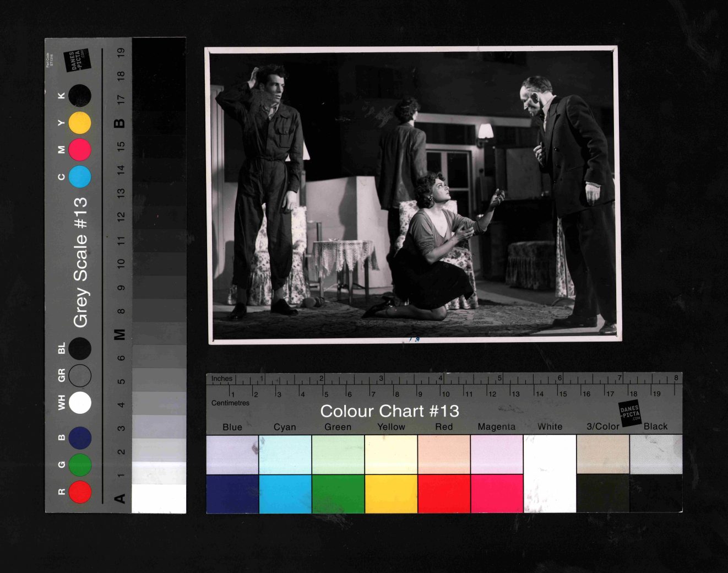Select the white circle labeled WH

80,402
